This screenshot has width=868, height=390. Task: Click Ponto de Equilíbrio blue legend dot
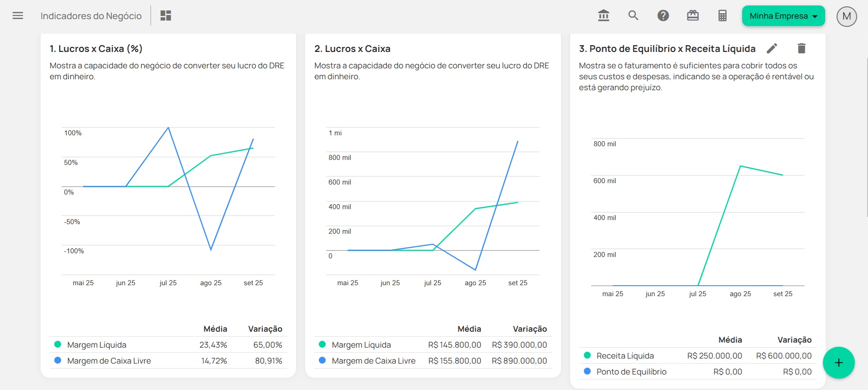coord(587,371)
